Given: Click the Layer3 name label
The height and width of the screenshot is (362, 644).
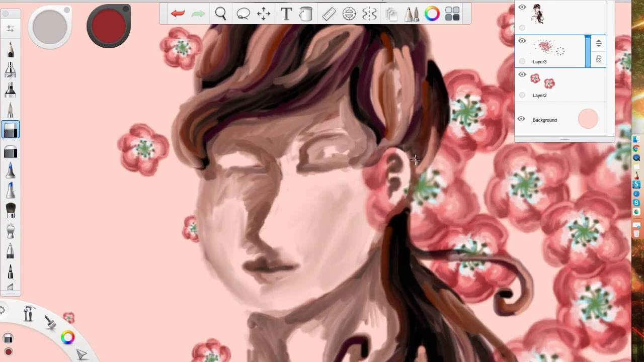Looking at the screenshot, I should click(x=539, y=62).
